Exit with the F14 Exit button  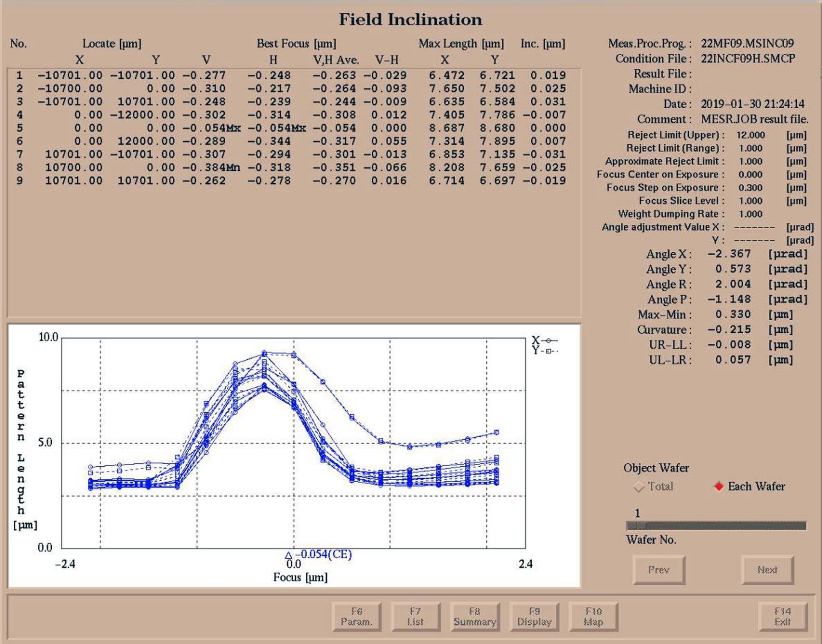(x=783, y=617)
